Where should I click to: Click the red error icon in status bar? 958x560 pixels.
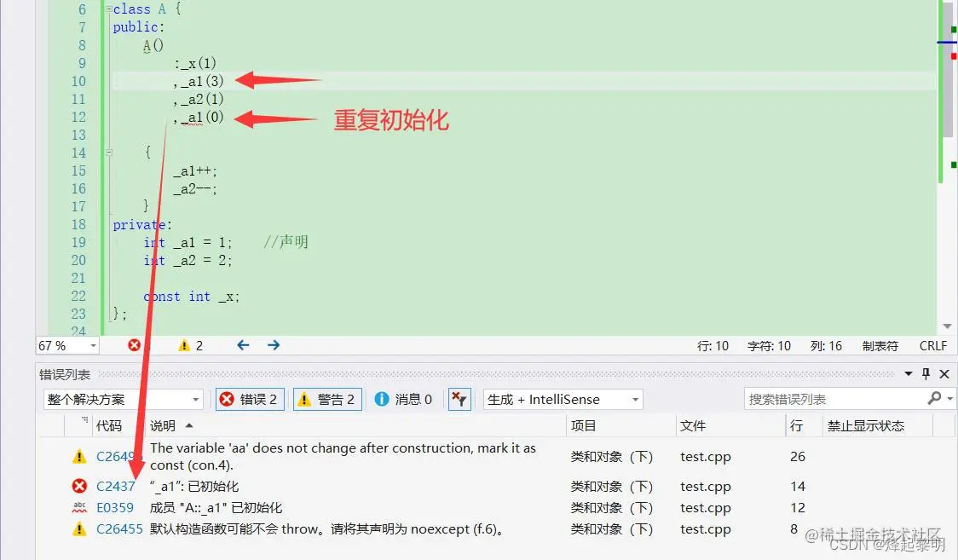click(135, 345)
